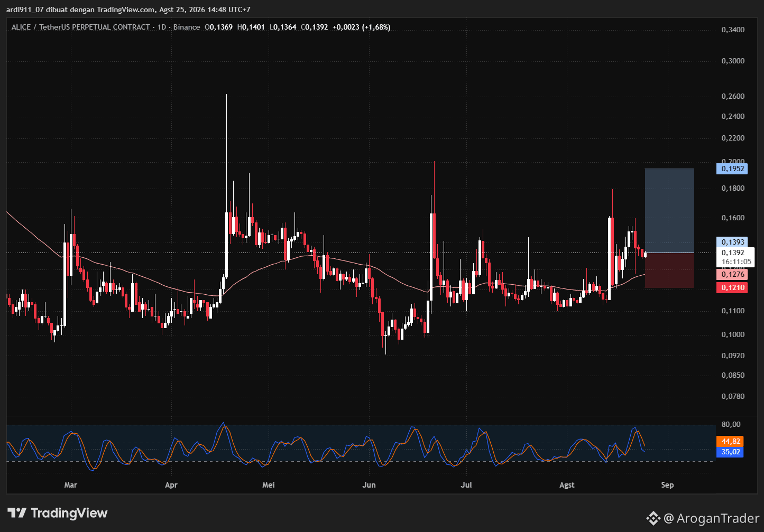Click the close value C0,1392

315,27
